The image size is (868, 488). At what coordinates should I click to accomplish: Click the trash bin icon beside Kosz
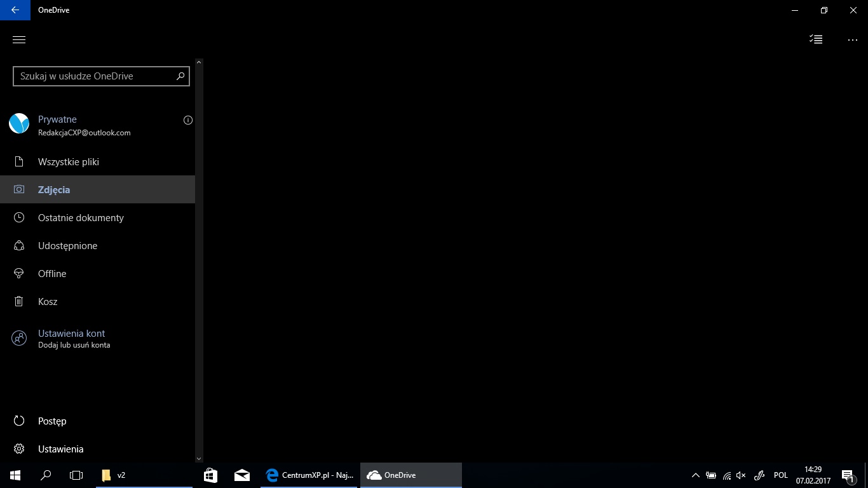pos(19,302)
